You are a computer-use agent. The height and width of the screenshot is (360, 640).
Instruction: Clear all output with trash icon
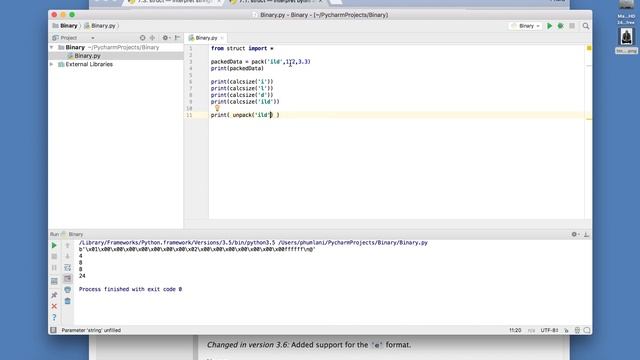tap(67, 301)
